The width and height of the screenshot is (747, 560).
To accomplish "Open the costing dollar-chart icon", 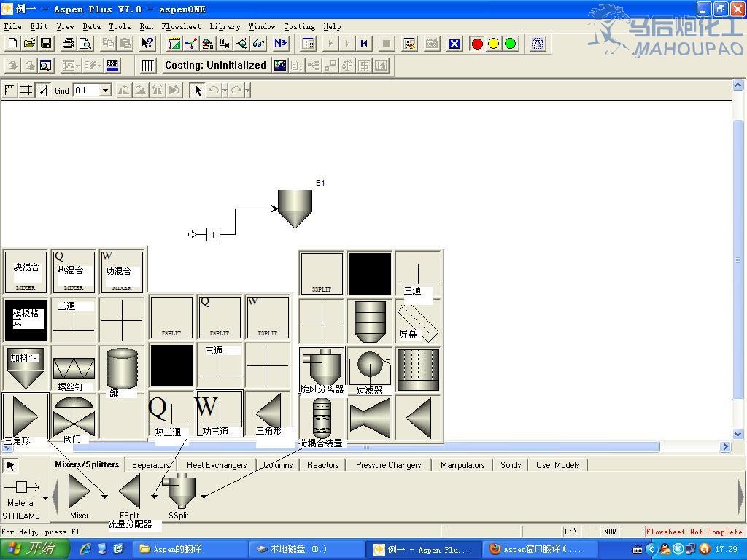I will click(x=280, y=65).
